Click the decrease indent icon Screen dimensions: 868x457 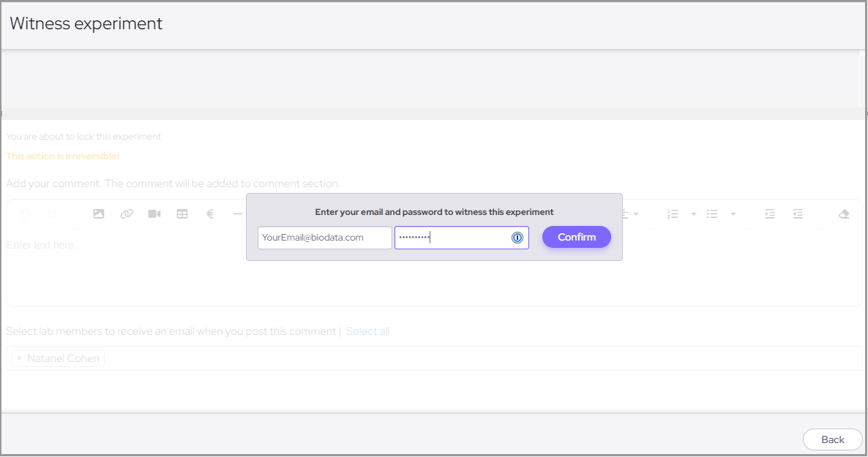point(798,214)
